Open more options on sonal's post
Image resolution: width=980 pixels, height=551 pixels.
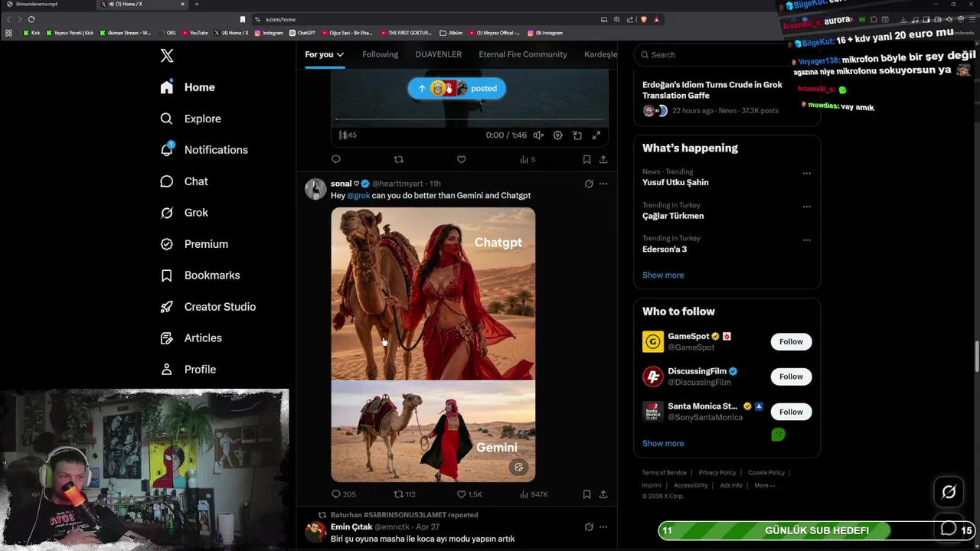coord(603,184)
